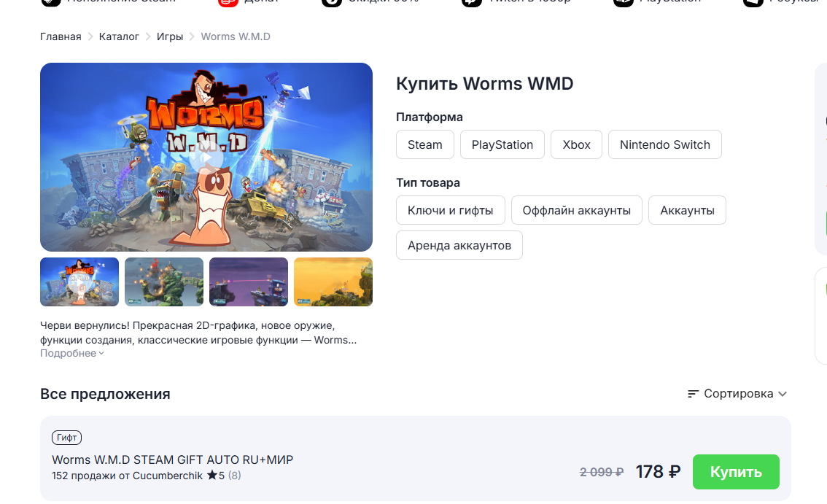Filter by PlayStation platform
Image resolution: width=827 pixels, height=504 pixels.
click(x=502, y=144)
